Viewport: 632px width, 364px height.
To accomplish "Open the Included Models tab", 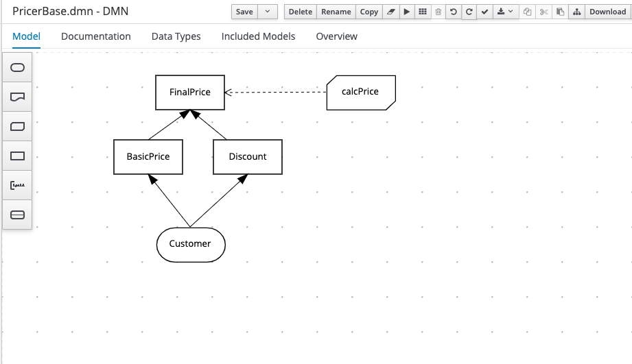I will 258,36.
